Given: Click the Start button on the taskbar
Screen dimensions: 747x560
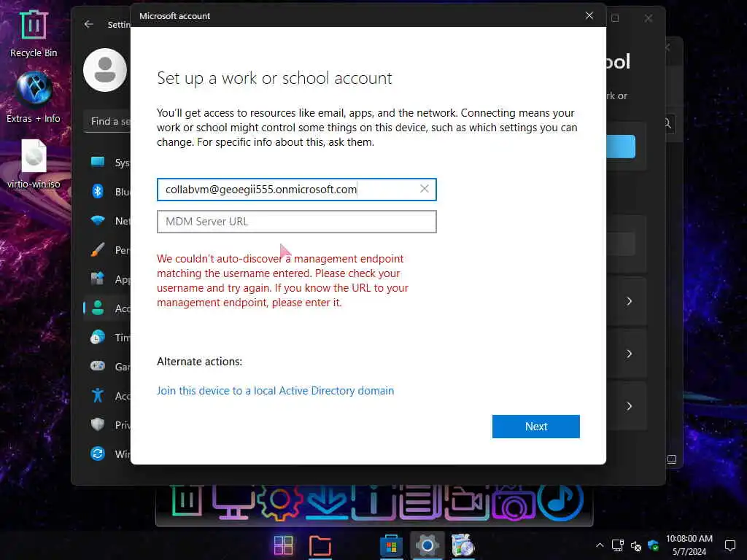Looking at the screenshot, I should (x=284, y=545).
